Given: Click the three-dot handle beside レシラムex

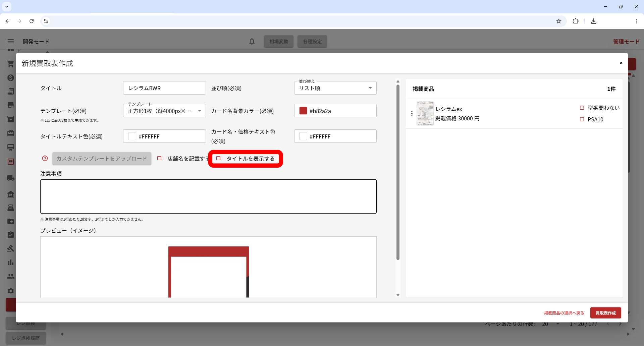Looking at the screenshot, I should [412, 114].
